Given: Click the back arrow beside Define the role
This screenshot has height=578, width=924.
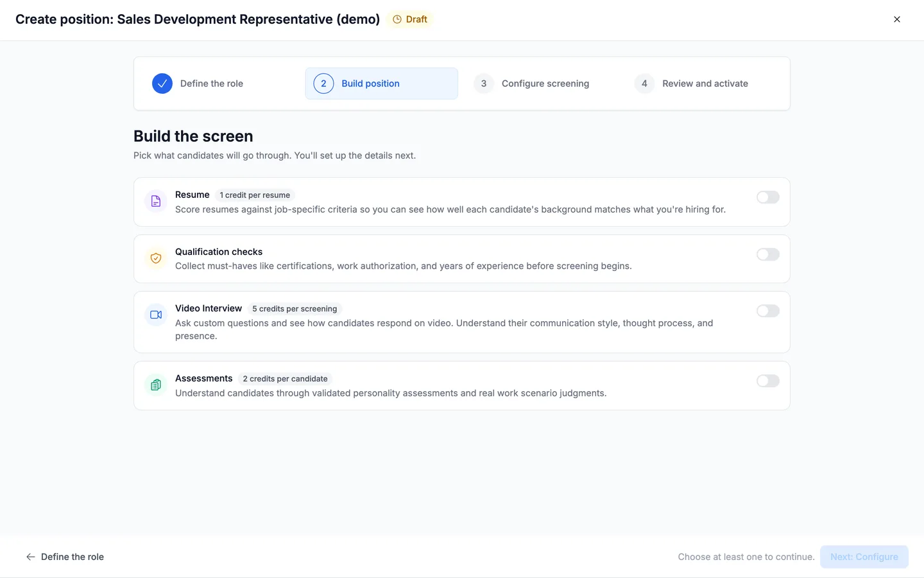Looking at the screenshot, I should pyautogui.click(x=31, y=557).
